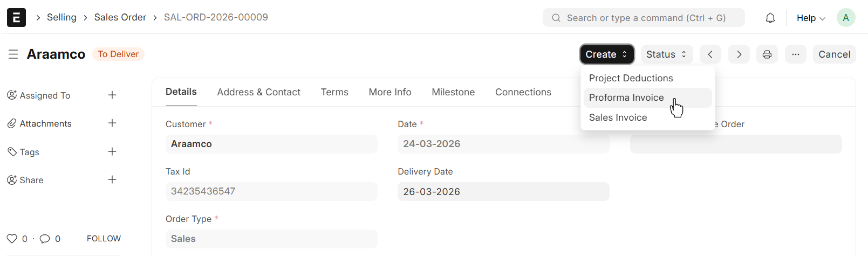Image resolution: width=868 pixels, height=264 pixels.
Task: Add a tag using plus icon
Action: coord(112,152)
